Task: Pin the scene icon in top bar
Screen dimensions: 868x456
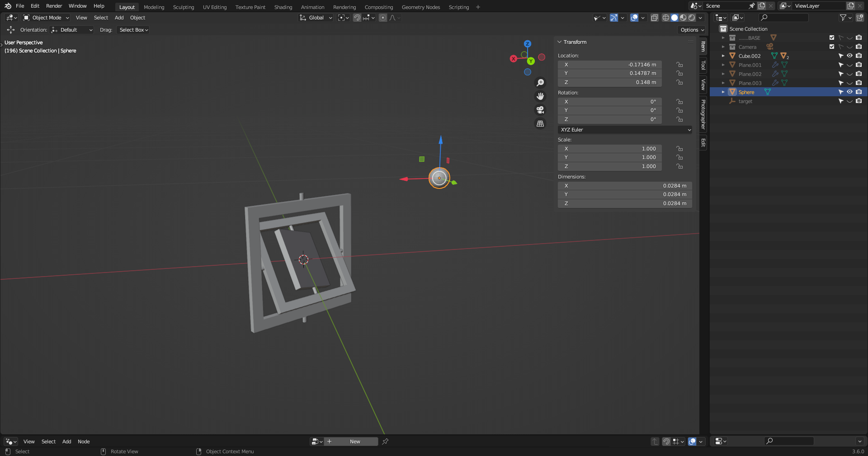Action: pos(751,6)
